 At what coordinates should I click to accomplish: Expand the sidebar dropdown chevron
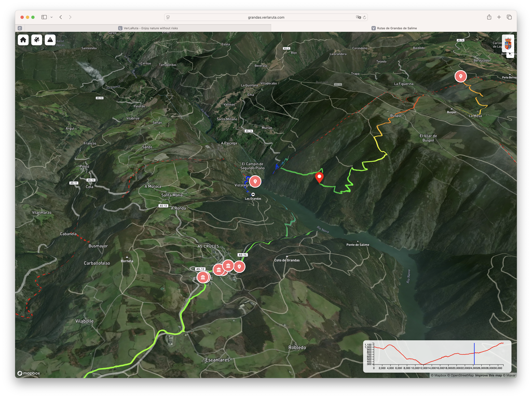coord(52,17)
